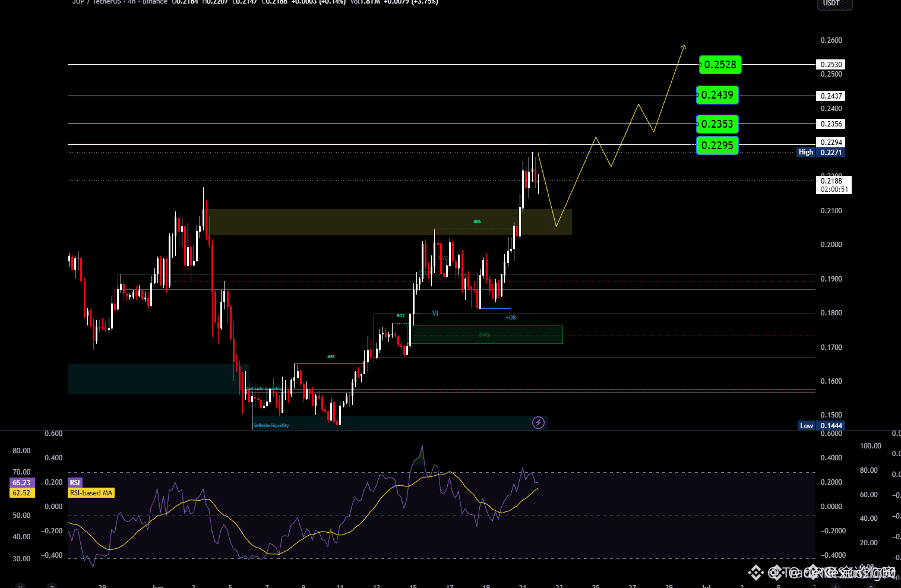This screenshot has width=901, height=588.
Task: Click the purple lightning bolt icon
Action: [538, 423]
